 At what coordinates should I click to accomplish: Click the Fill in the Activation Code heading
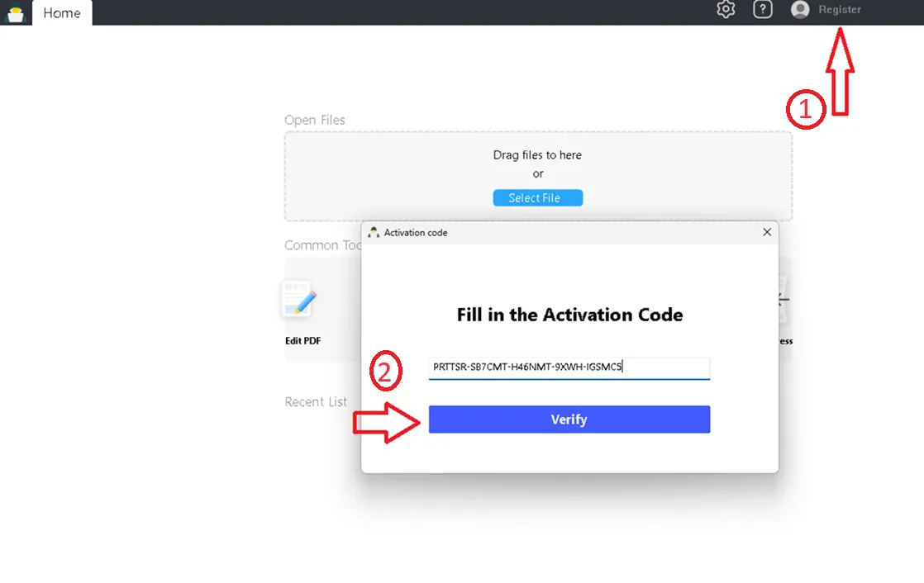point(569,315)
